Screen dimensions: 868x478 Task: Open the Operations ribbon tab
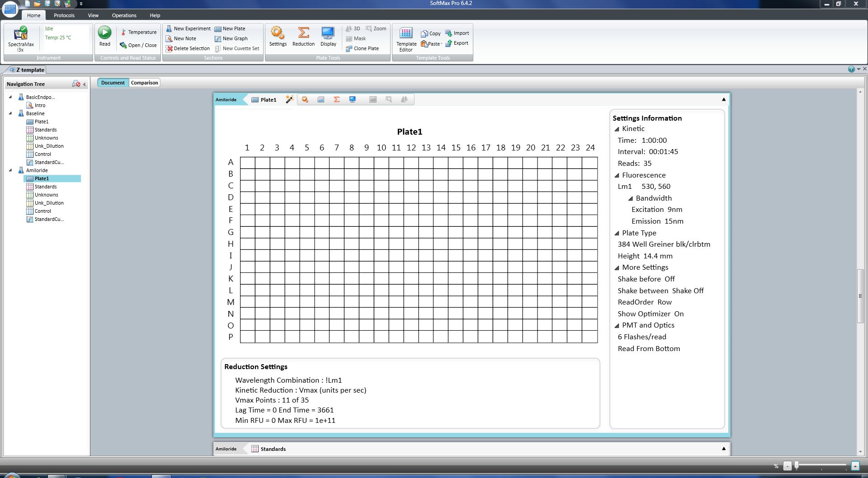pos(124,15)
